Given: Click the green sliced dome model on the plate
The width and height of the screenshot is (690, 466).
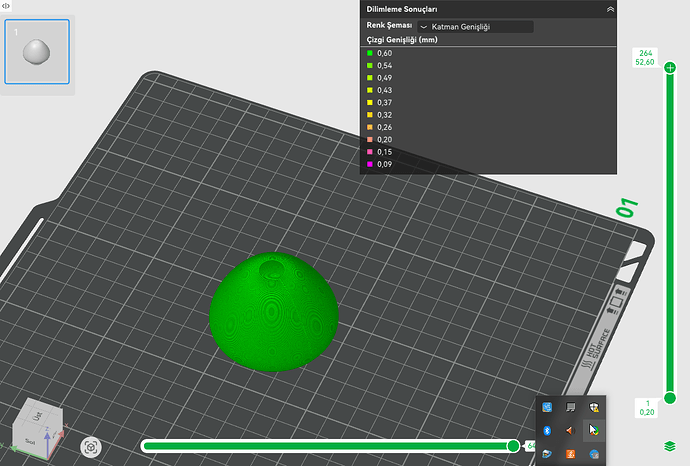Looking at the screenshot, I should click(x=274, y=312).
